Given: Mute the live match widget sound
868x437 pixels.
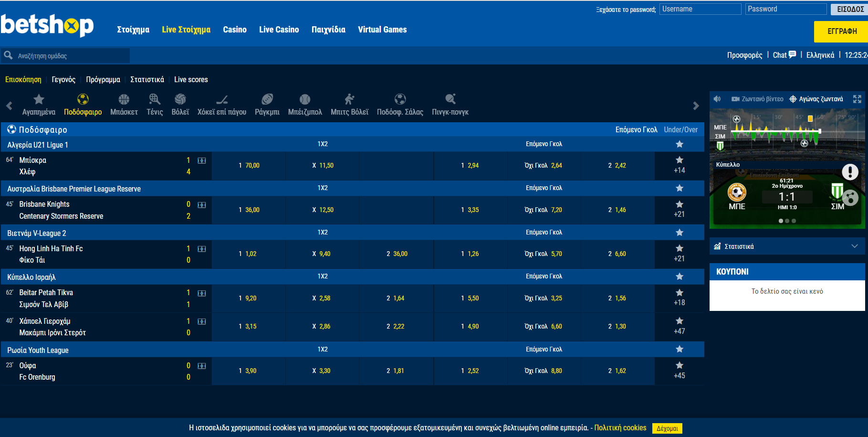Looking at the screenshot, I should pyautogui.click(x=717, y=99).
